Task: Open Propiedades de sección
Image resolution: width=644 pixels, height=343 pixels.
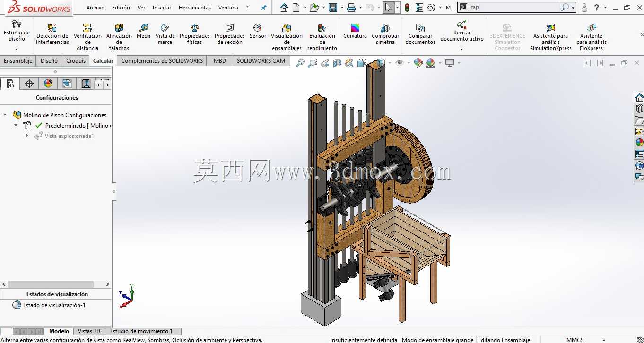Action: tap(230, 34)
